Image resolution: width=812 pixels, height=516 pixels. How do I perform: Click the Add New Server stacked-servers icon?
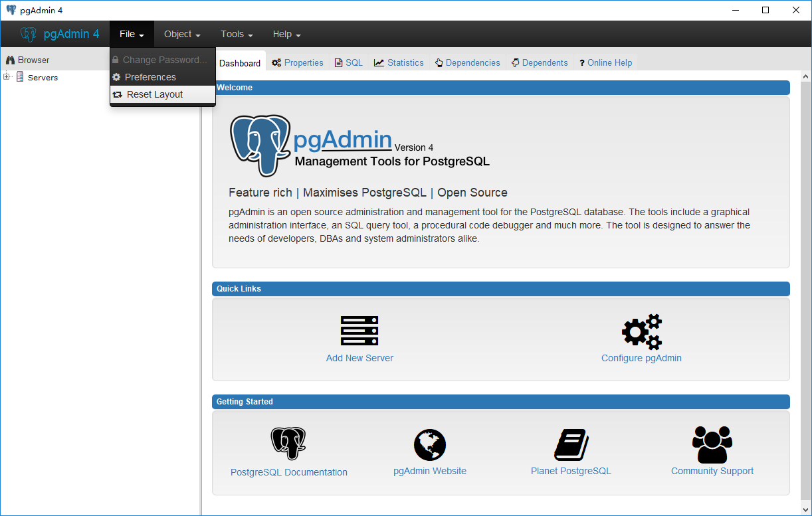coord(359,330)
